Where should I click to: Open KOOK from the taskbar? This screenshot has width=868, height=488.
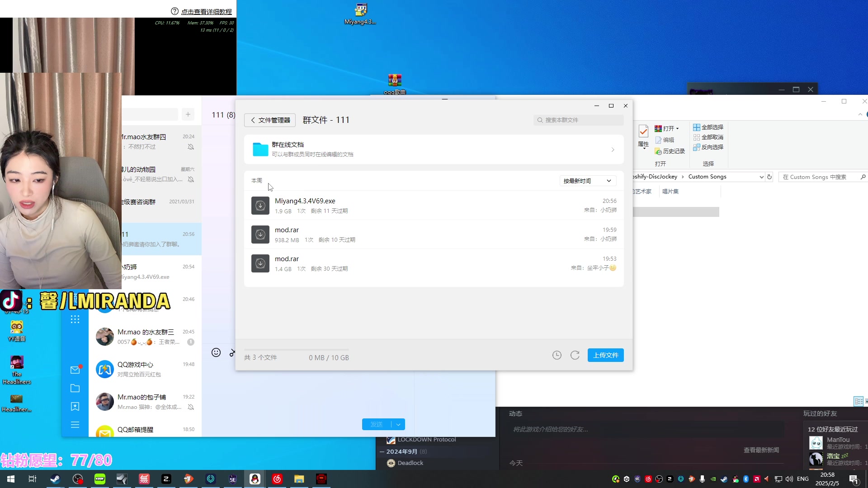point(100,479)
